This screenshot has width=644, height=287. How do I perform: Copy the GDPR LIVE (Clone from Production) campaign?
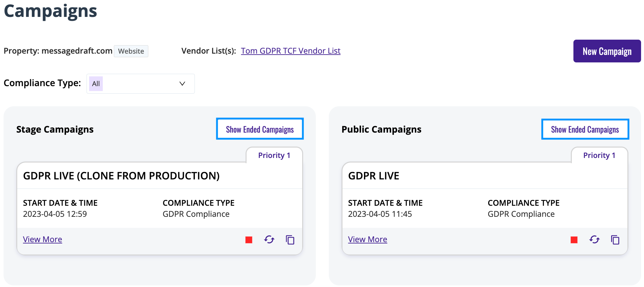(x=290, y=240)
